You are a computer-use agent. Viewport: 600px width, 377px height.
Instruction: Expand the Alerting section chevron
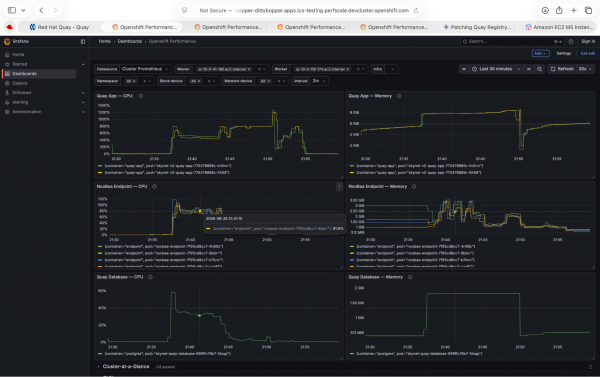point(83,103)
